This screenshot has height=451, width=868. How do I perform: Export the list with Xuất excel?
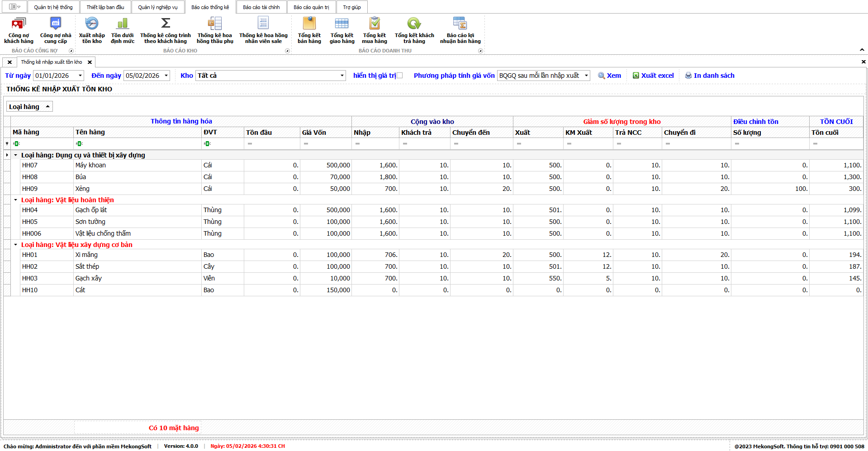tap(653, 76)
